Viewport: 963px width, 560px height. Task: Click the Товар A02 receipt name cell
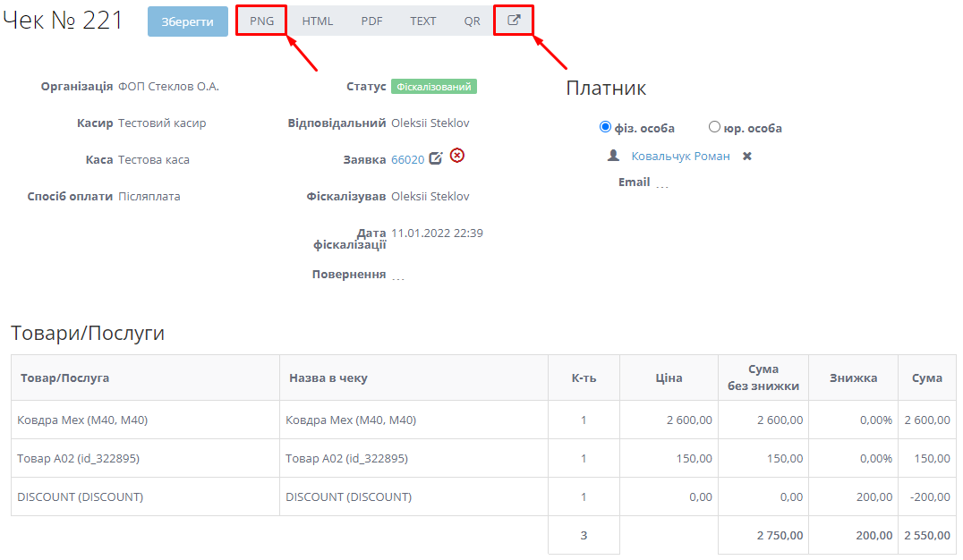(x=346, y=458)
